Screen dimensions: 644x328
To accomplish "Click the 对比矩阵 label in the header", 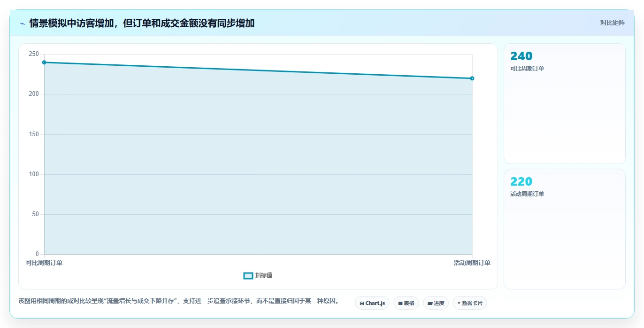I will [x=612, y=23].
